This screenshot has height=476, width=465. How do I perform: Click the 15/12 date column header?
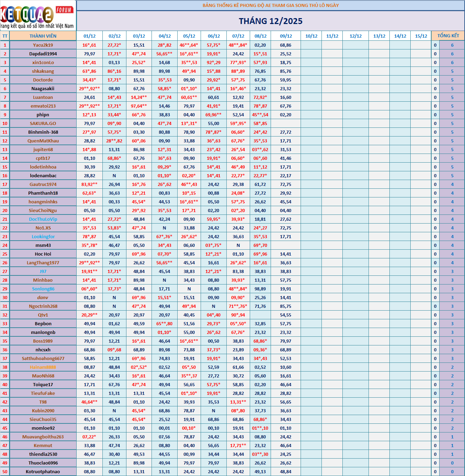point(421,36)
